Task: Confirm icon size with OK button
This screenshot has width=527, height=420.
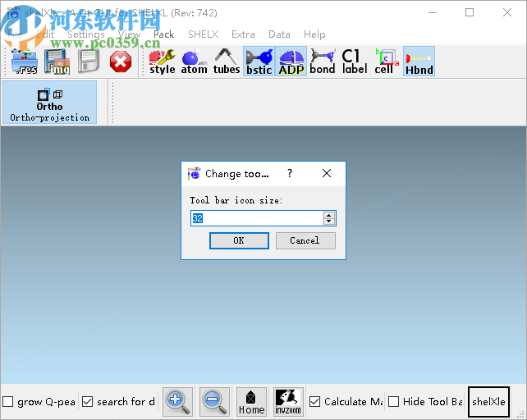Action: pyautogui.click(x=239, y=240)
